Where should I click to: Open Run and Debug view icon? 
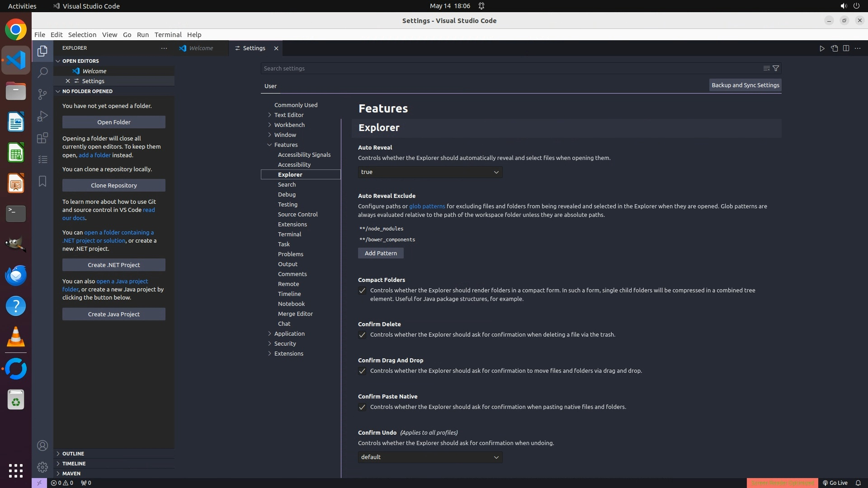click(42, 116)
